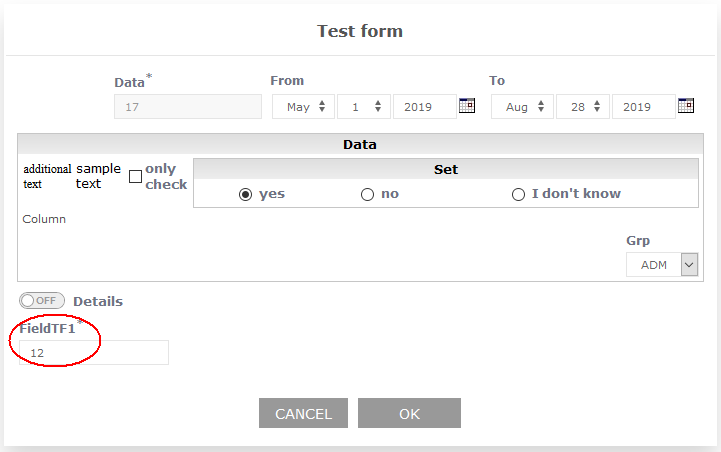The height and width of the screenshot is (452, 721).
Task: Click the "Data" section header bar
Action: point(359,144)
